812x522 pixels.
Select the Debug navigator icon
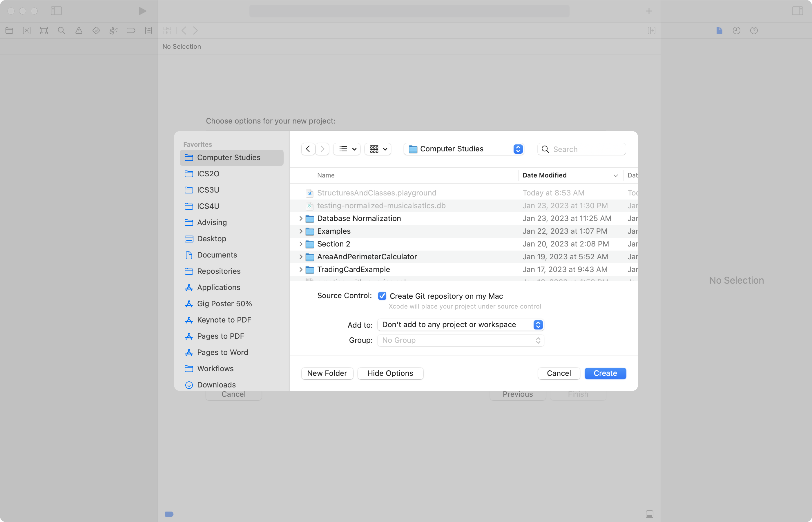[x=113, y=30]
